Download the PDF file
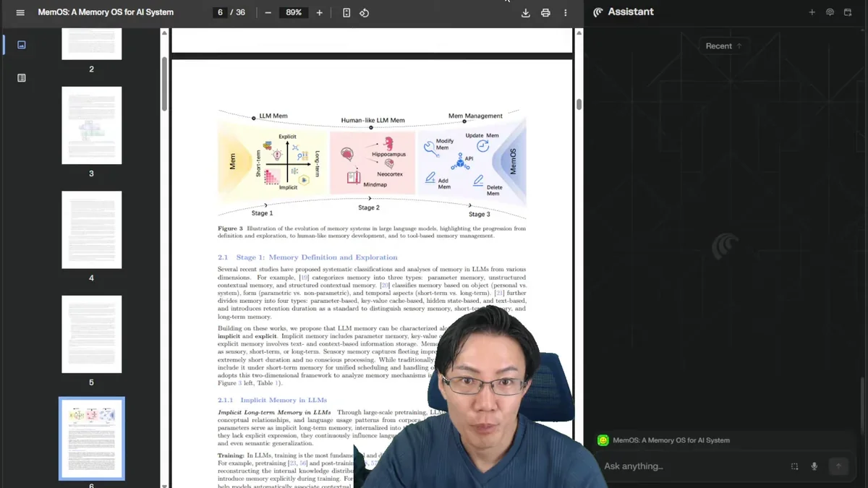This screenshot has height=488, width=868. click(x=526, y=13)
